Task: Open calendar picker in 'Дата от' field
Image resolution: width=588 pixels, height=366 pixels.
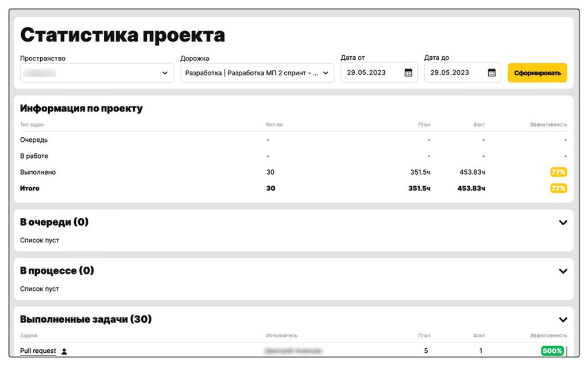Action: pos(408,73)
